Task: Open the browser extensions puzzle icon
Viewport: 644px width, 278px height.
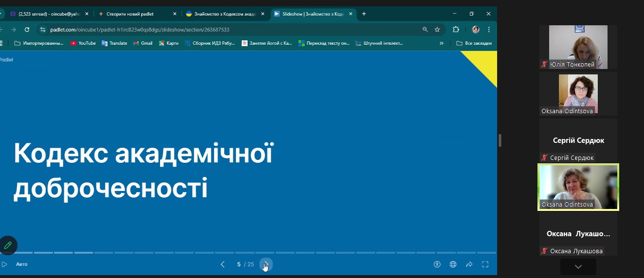Action: pos(456,30)
